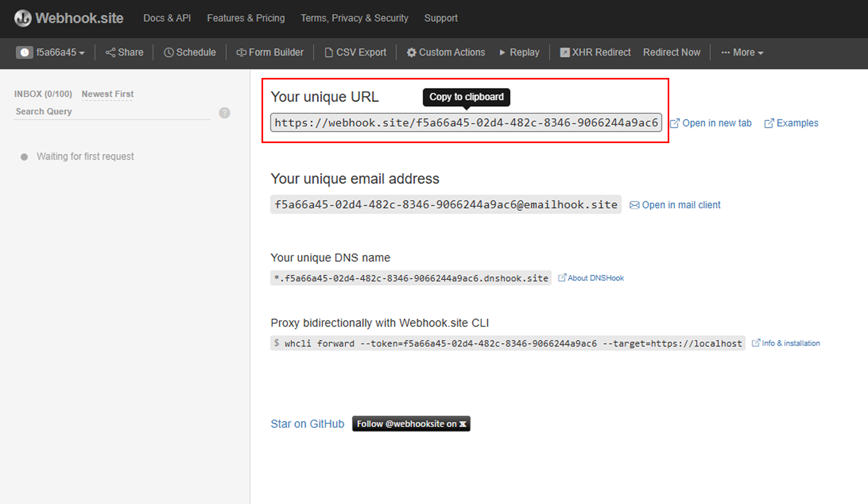Select the XHR Redirect icon
This screenshot has height=504, width=868.
565,52
